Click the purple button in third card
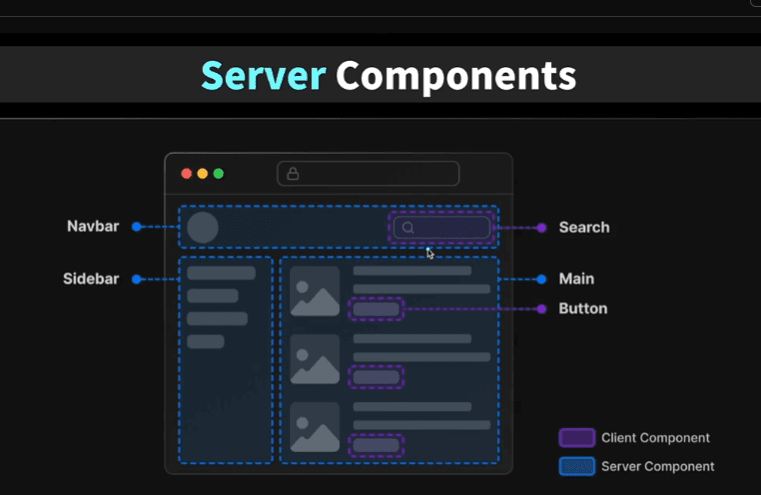 (x=376, y=445)
